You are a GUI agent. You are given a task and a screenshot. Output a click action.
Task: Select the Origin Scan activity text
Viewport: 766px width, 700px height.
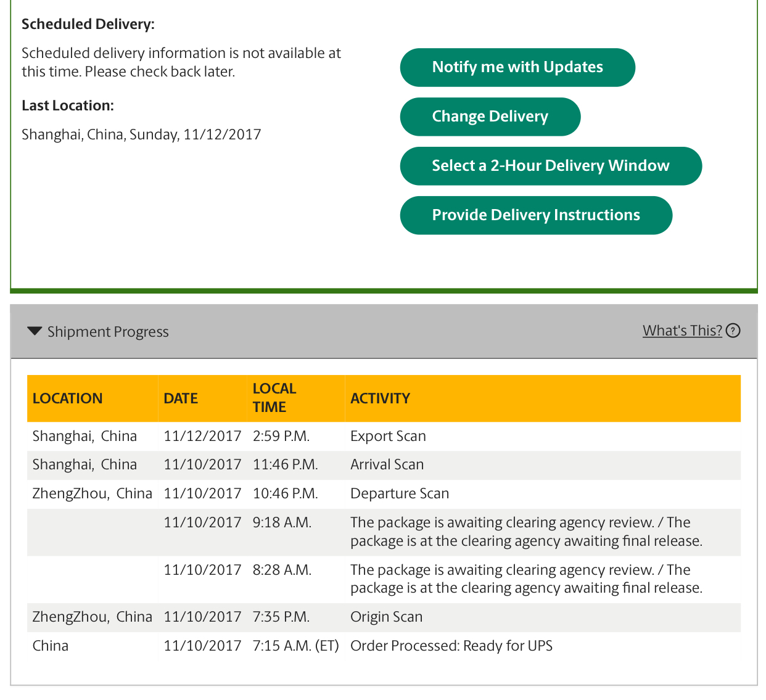(x=386, y=617)
